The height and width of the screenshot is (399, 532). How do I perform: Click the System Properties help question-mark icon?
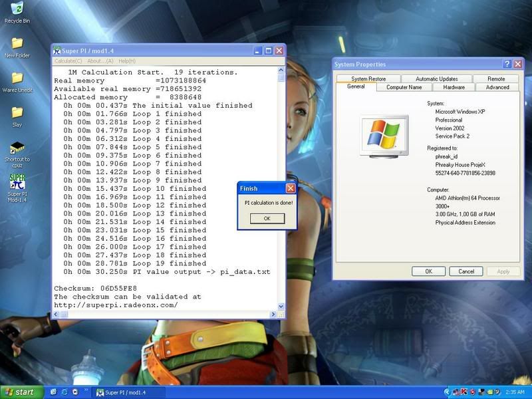[507, 65]
